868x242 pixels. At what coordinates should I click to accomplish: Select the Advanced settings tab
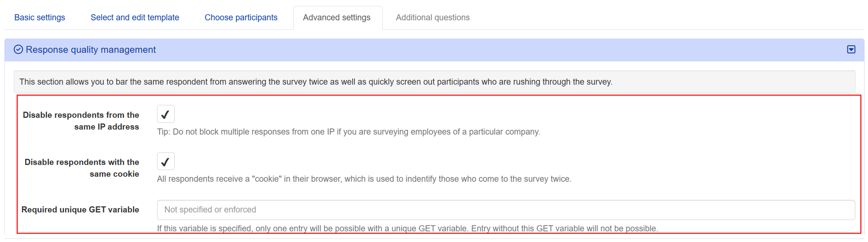tap(337, 17)
